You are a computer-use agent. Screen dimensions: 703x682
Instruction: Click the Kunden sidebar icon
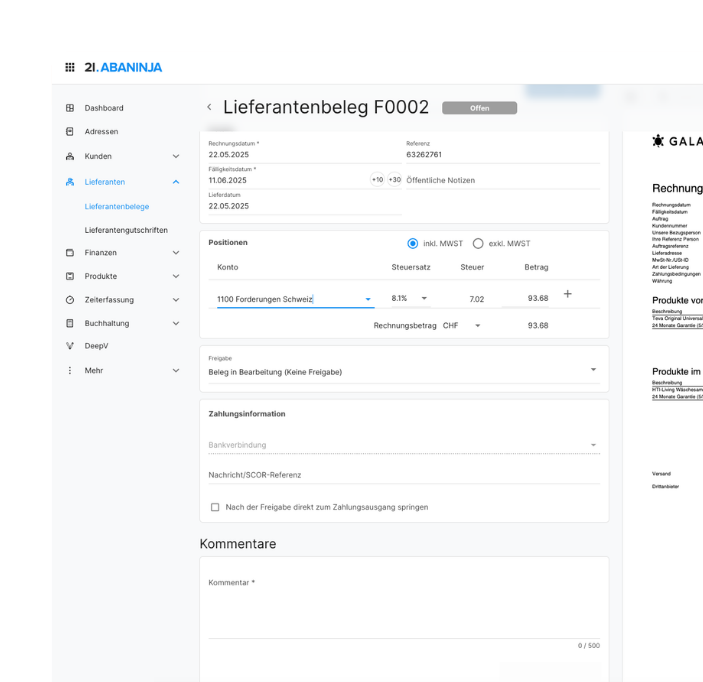point(70,156)
